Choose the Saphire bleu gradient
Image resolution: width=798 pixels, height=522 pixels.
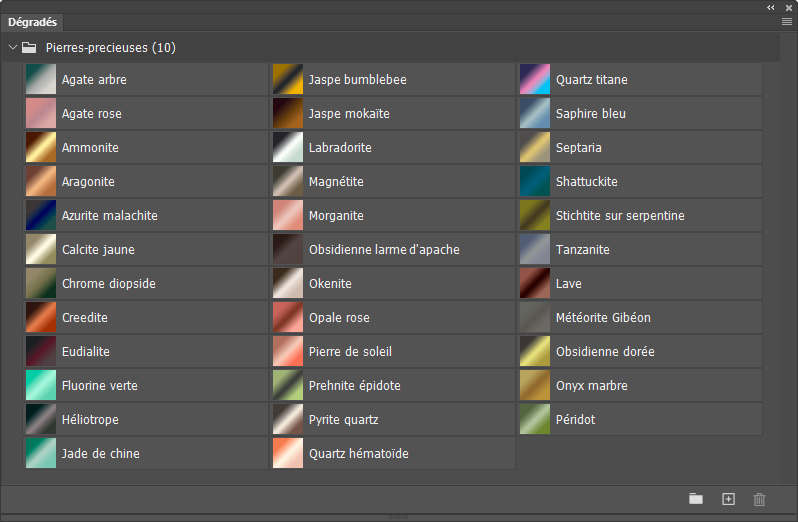click(535, 114)
